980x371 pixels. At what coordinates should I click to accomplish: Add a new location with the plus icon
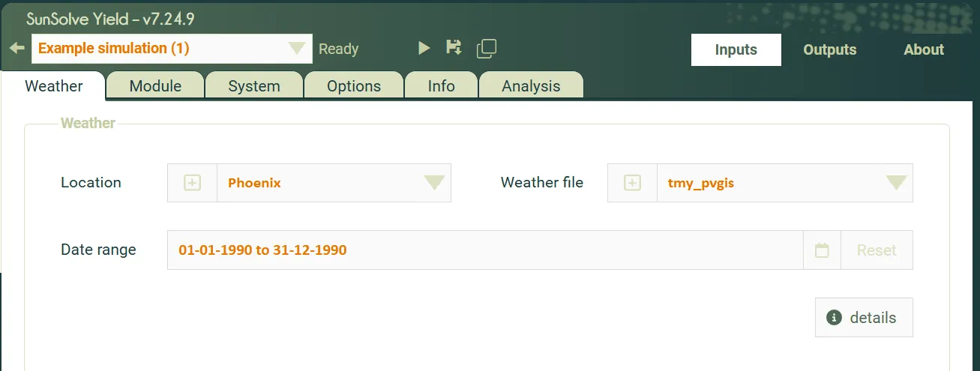point(193,183)
